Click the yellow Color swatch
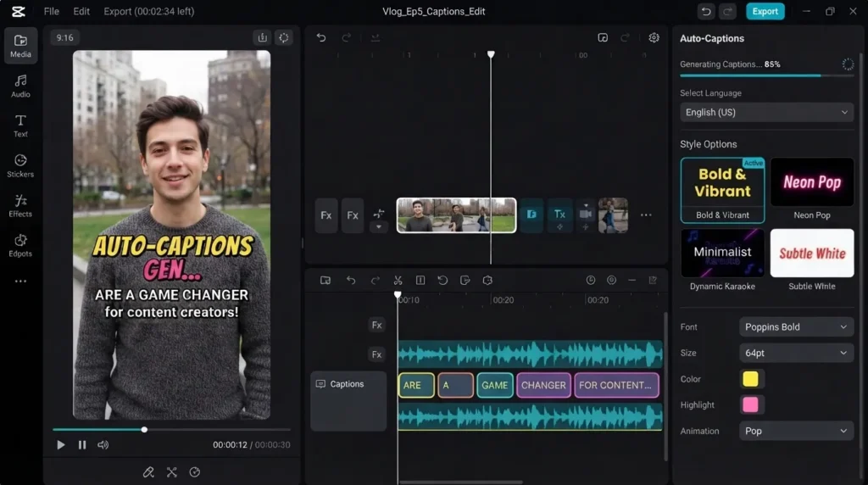The height and width of the screenshot is (485, 868). [750, 379]
